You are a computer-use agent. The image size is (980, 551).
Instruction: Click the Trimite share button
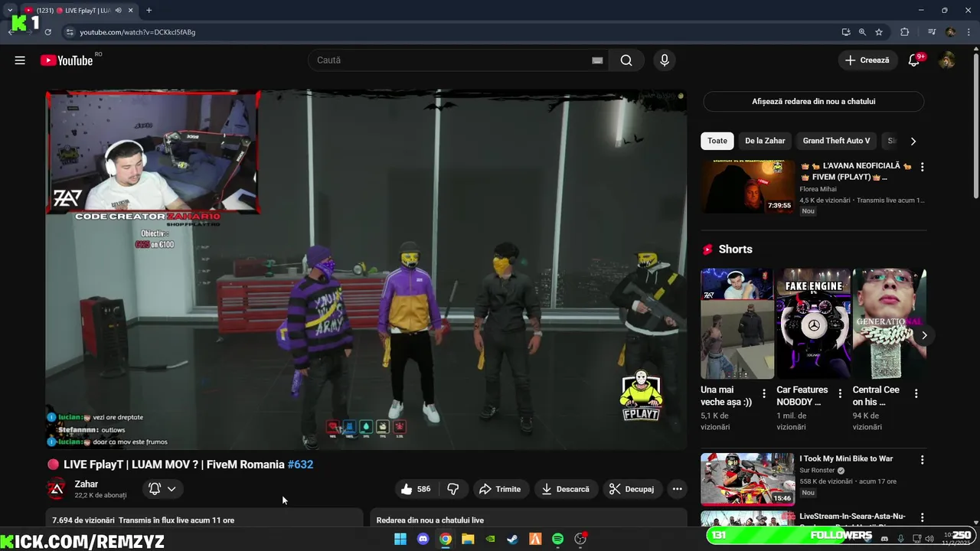499,489
